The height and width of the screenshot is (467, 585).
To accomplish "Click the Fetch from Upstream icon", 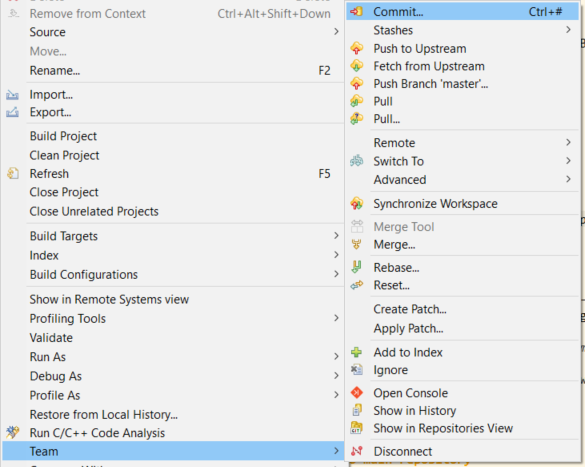I will click(x=357, y=66).
